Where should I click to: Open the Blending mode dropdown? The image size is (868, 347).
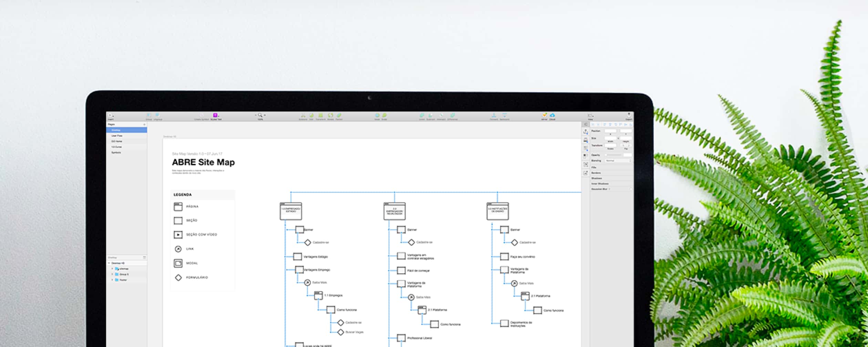point(619,161)
